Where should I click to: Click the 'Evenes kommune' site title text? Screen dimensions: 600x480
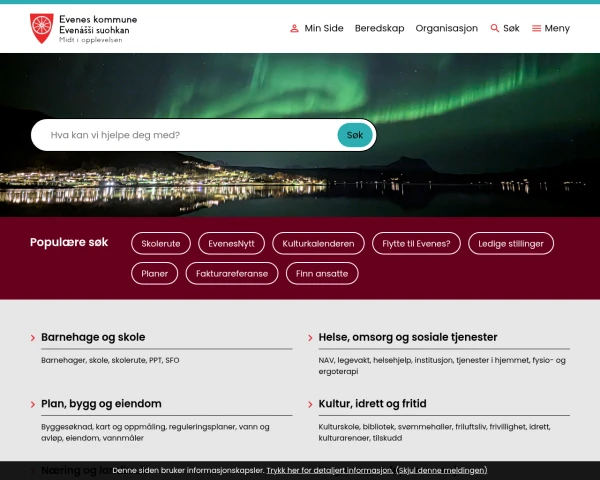(98, 19)
